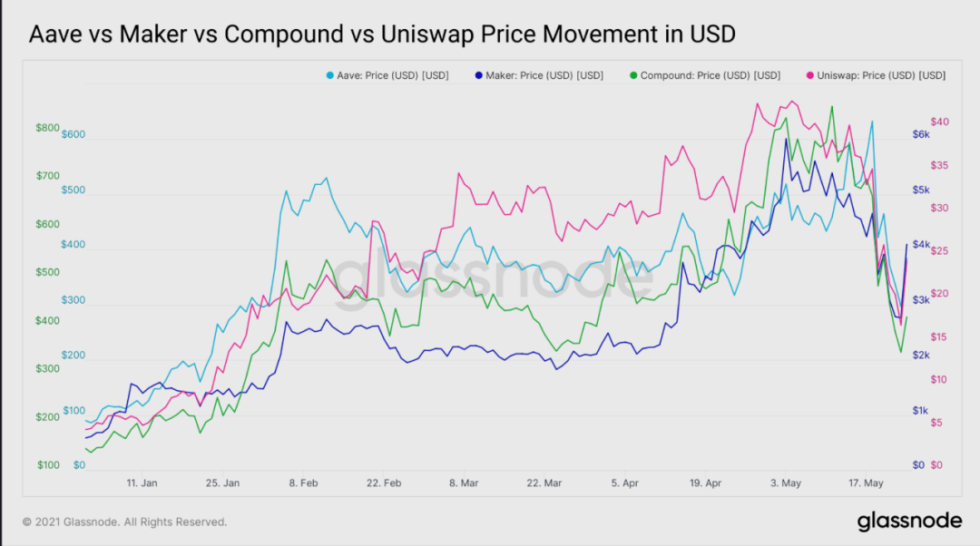Click the 22. Mar date axis label
Viewport: 980px width, 546px height.
point(544,483)
